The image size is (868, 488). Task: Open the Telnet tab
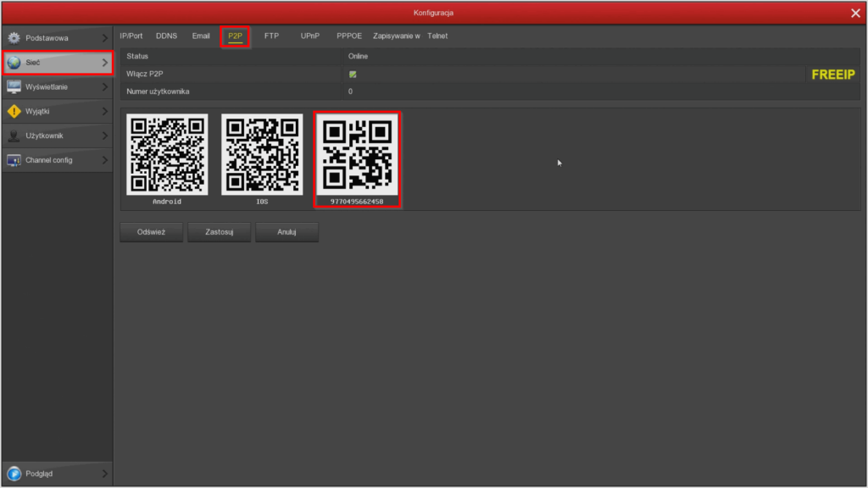pos(437,36)
